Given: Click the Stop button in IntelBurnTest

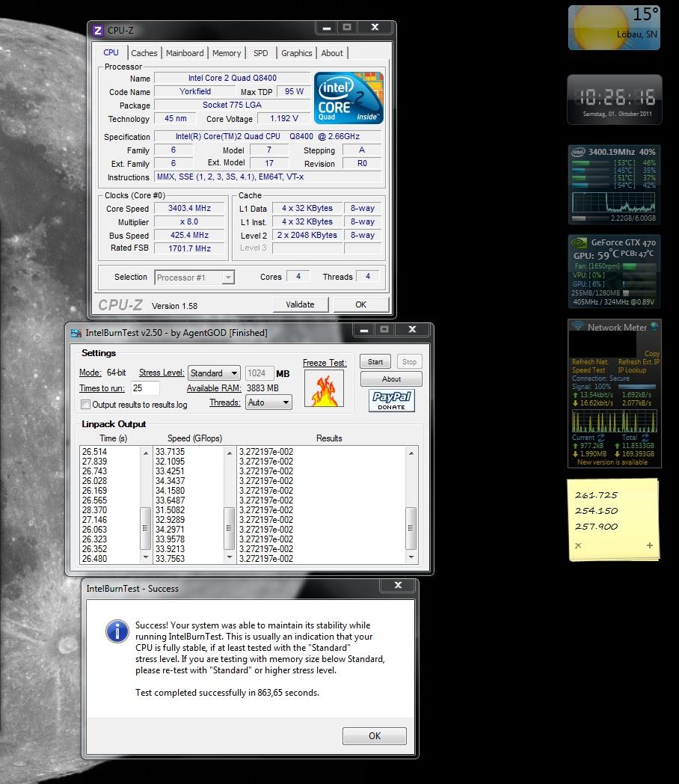Looking at the screenshot, I should pos(409,361).
